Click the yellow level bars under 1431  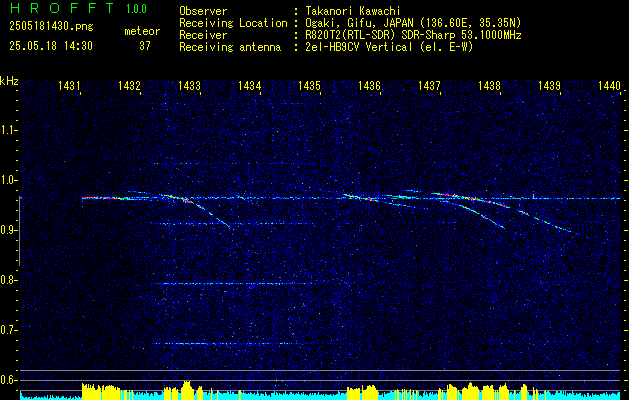101,392
